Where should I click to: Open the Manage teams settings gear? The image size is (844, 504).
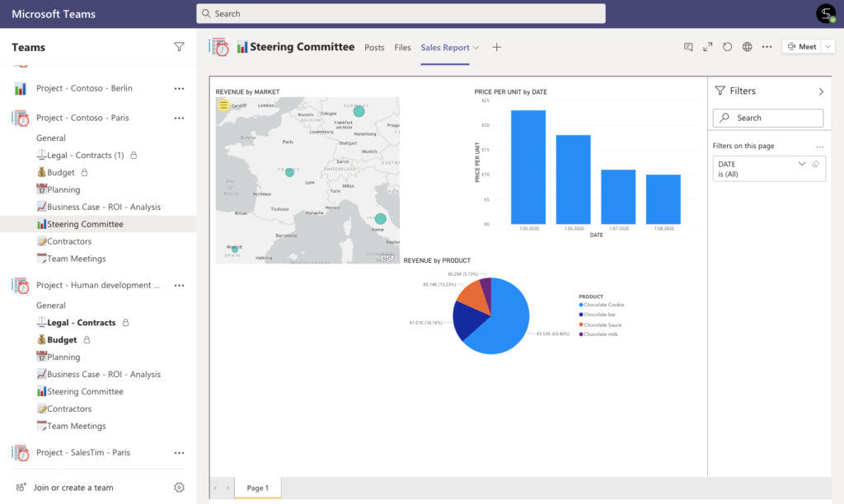click(179, 488)
